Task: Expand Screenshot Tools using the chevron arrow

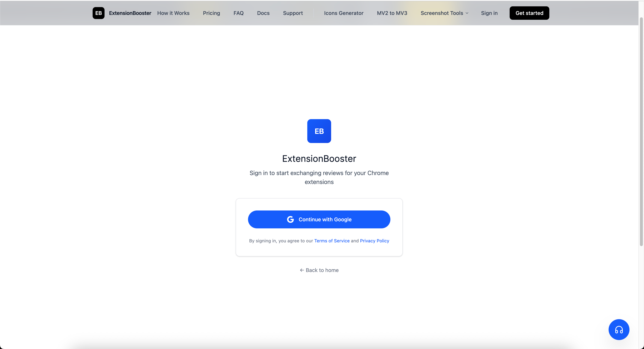Action: coord(467,13)
